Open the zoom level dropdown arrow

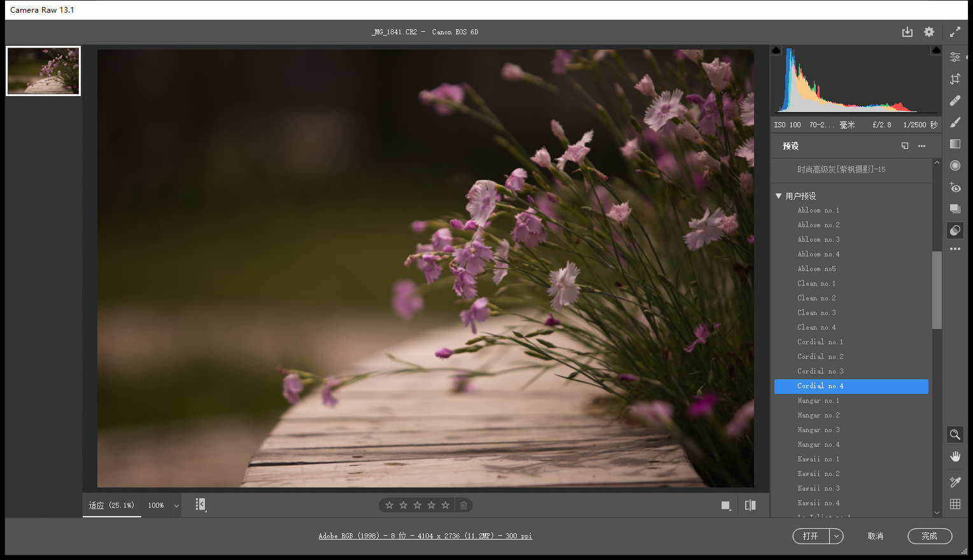point(176,506)
